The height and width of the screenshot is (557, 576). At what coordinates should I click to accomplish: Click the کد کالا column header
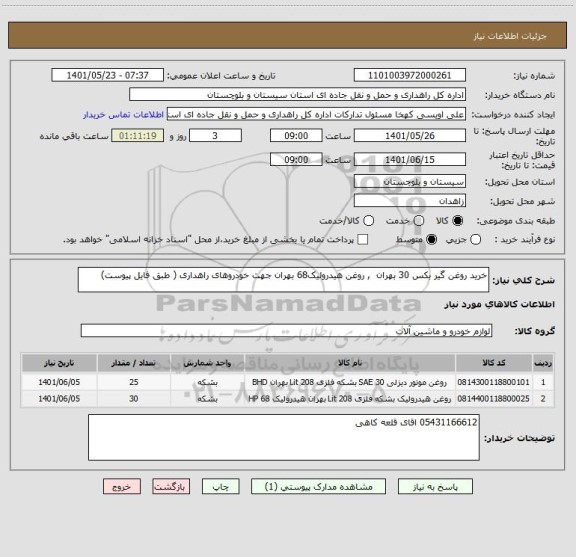(494, 363)
